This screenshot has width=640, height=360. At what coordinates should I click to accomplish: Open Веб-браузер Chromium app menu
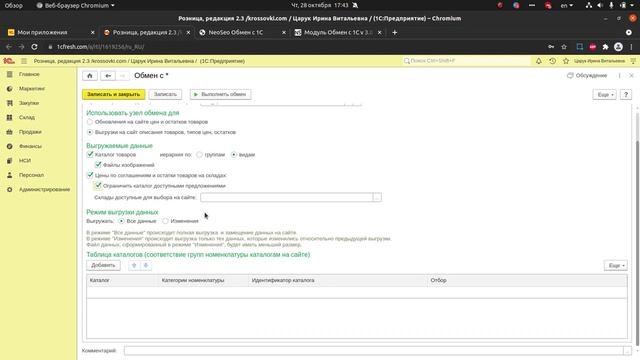(75, 5)
